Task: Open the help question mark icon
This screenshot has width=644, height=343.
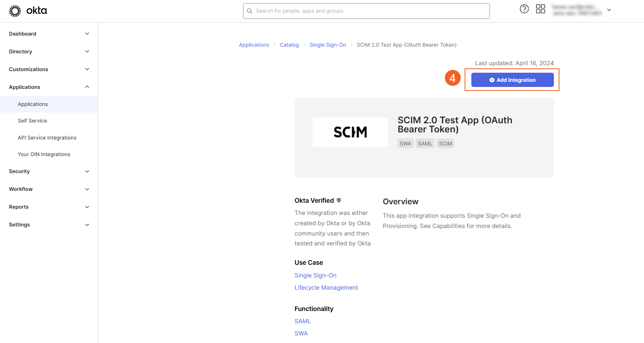Action: [524, 9]
